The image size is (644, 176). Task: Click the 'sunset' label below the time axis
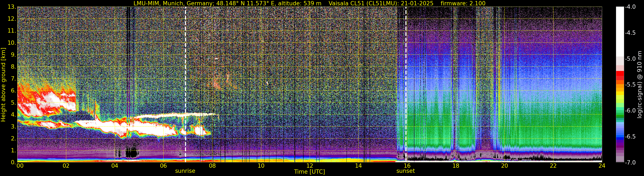click(x=405, y=171)
